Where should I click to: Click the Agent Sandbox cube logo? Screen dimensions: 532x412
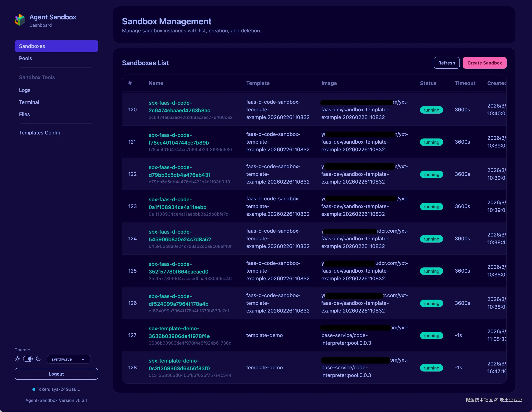tap(20, 20)
